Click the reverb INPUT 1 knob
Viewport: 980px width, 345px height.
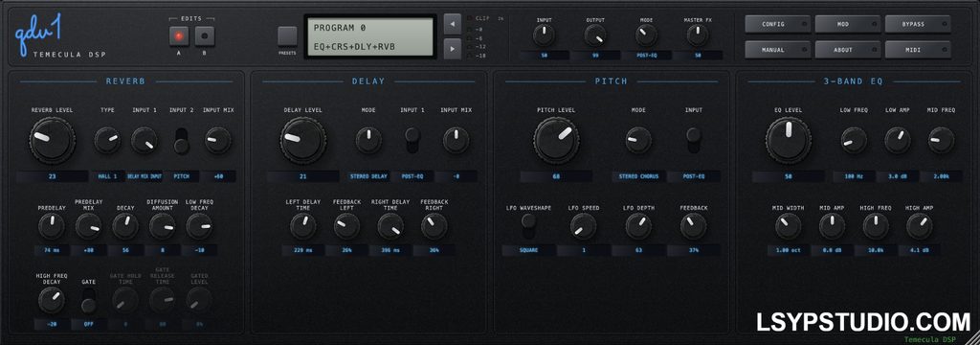click(x=145, y=140)
